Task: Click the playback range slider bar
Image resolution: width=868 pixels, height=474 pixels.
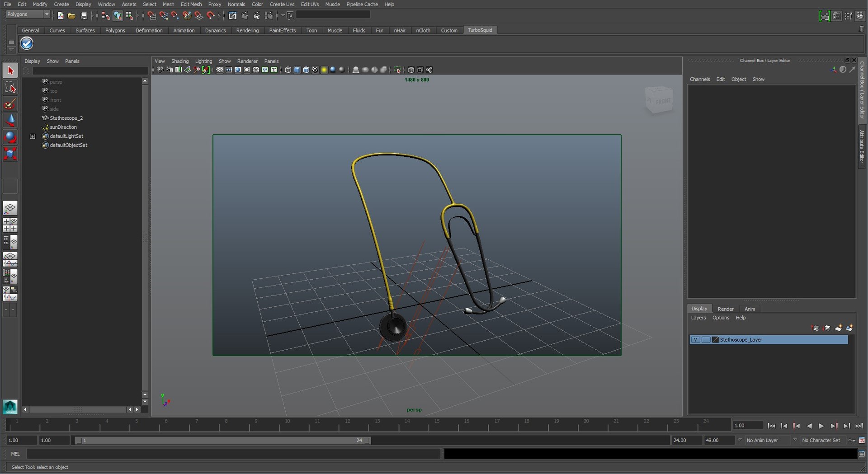Action: [x=222, y=440]
